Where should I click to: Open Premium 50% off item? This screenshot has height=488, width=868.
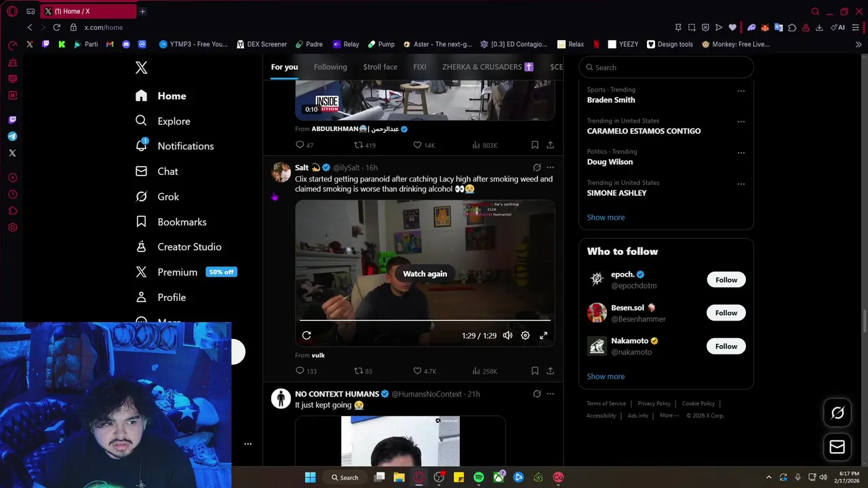186,272
